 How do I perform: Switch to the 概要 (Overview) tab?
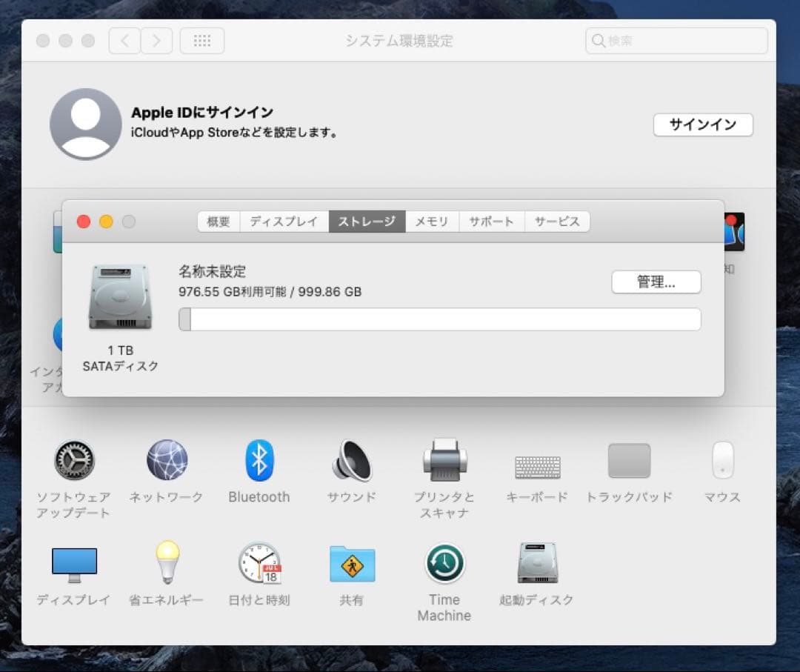[218, 221]
